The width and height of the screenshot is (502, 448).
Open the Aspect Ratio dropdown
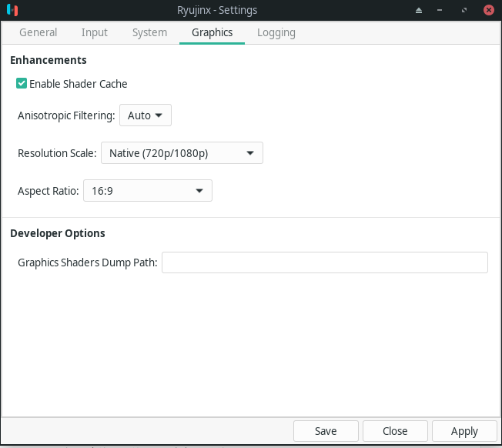tap(148, 191)
